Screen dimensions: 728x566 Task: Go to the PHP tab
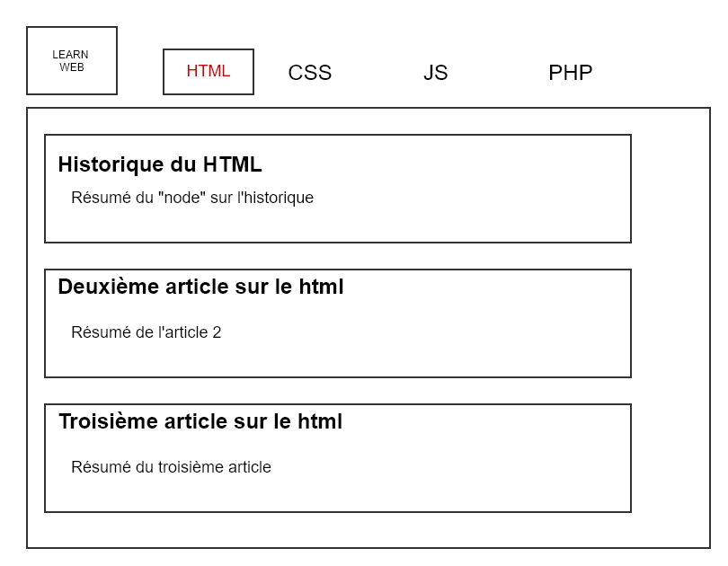pyautogui.click(x=570, y=73)
